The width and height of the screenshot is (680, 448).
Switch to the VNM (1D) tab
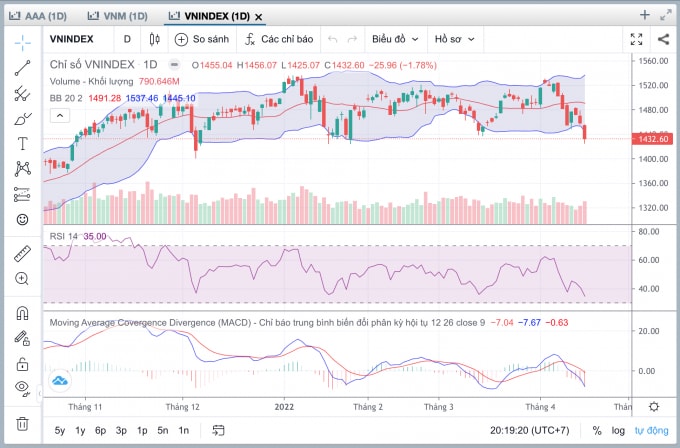click(x=118, y=16)
